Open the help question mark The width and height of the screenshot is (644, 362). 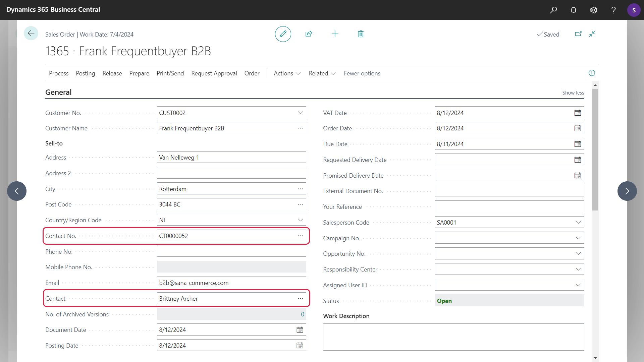pyautogui.click(x=613, y=10)
